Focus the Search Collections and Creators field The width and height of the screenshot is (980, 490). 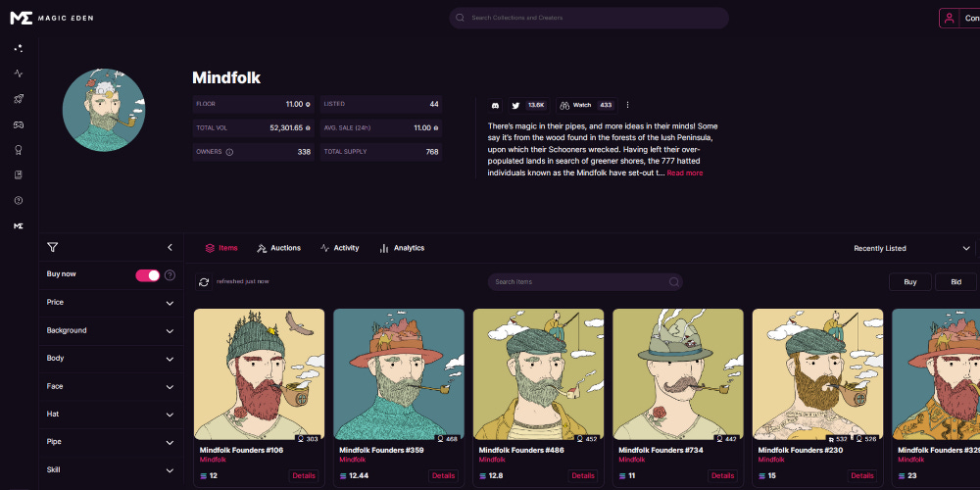589,18
